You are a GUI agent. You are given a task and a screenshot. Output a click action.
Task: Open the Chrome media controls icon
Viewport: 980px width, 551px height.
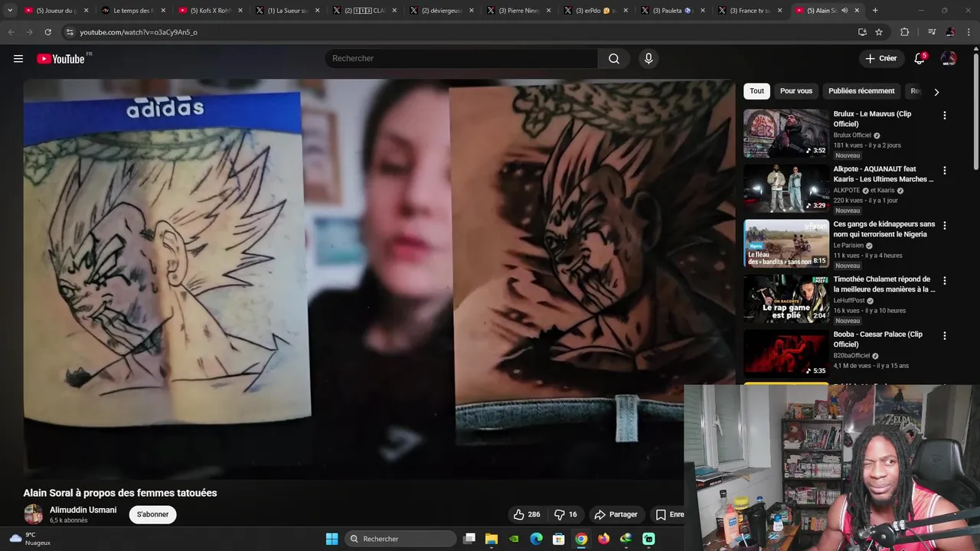click(931, 32)
